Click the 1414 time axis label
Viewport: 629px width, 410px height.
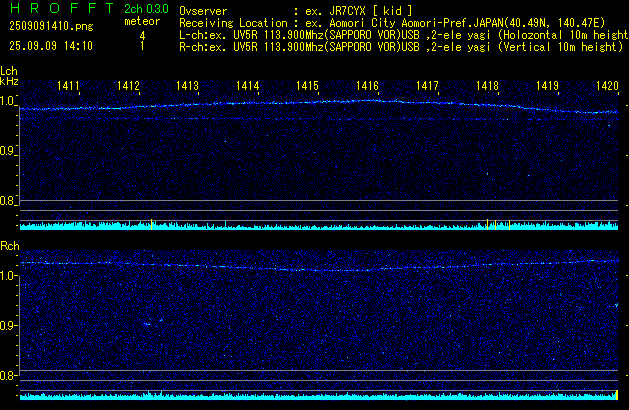point(248,86)
